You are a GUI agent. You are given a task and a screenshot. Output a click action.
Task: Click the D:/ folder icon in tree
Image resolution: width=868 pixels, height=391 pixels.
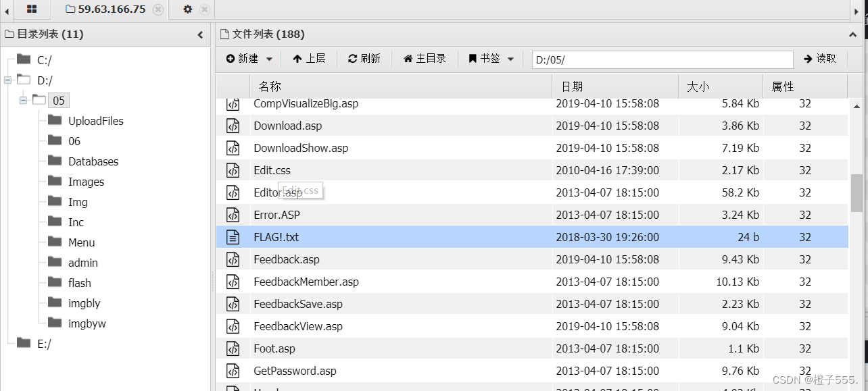[24, 80]
